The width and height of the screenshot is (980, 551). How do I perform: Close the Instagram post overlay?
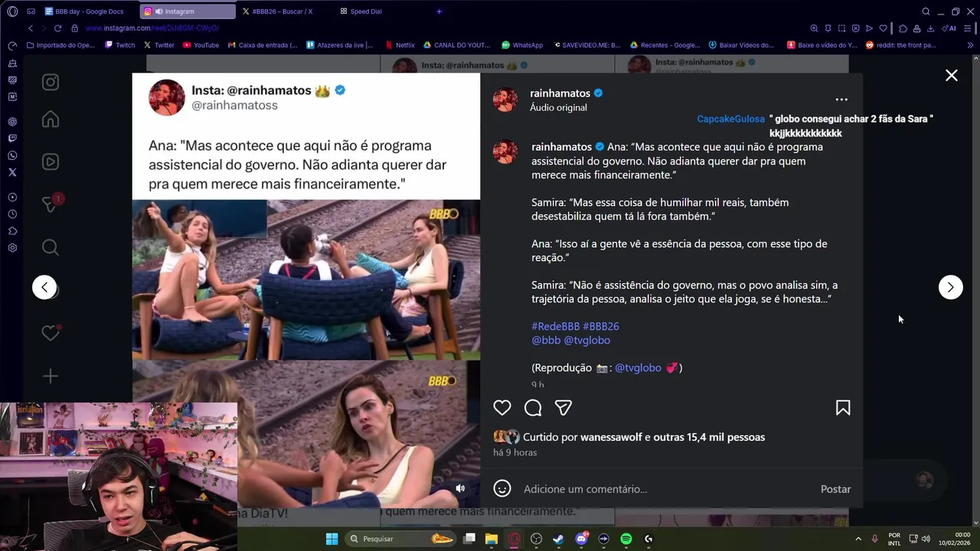pos(951,75)
